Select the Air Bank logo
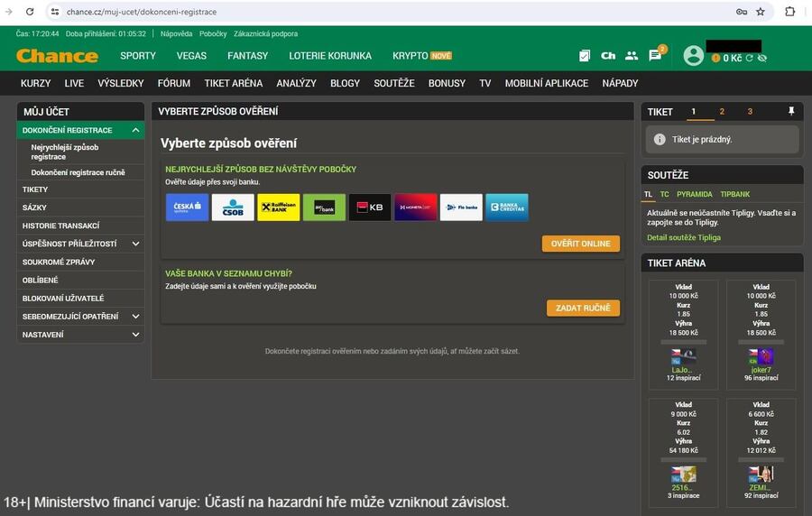The height and width of the screenshot is (516, 812). 324,207
